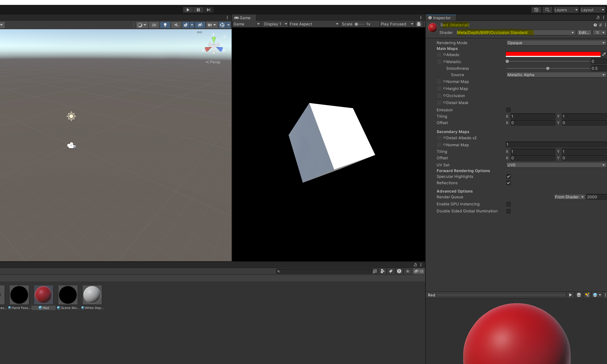Enable GPU Instancing checkbox

[x=508, y=204]
